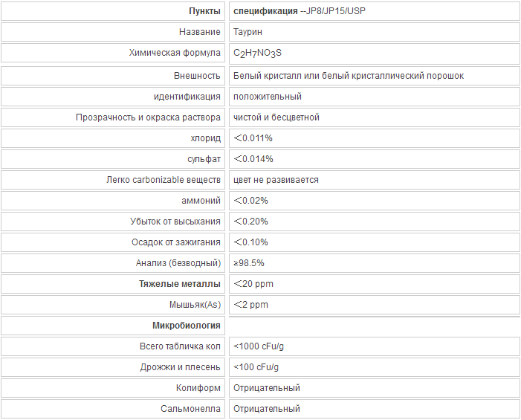Select the chemical formula C2H7NO3S cell

pyautogui.click(x=374, y=54)
